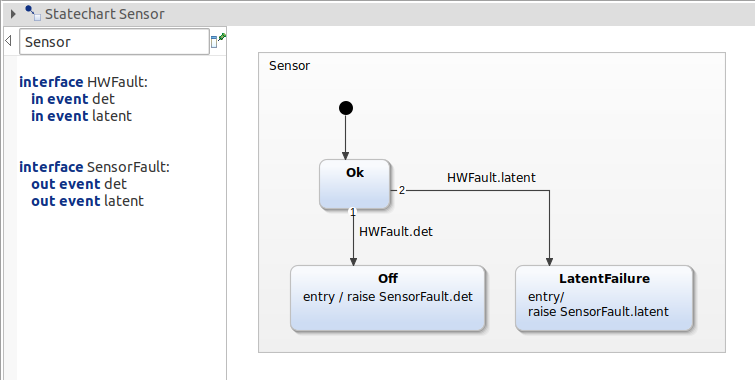This screenshot has width=755, height=380.
Task: Select the Off state box
Action: click(388, 298)
